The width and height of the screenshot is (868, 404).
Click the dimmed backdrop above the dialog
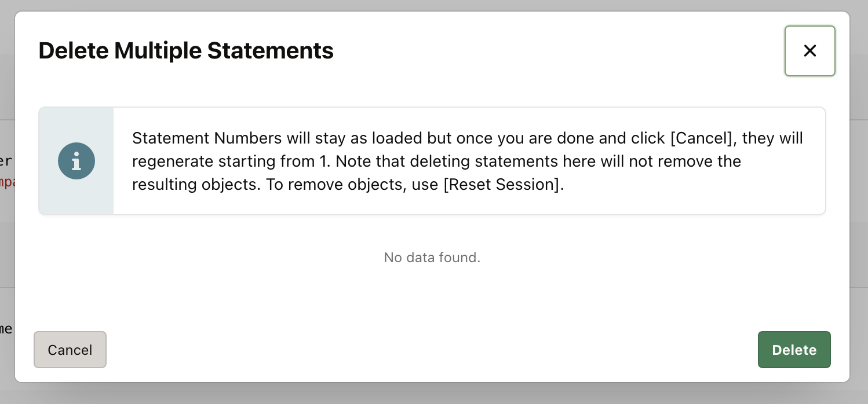[x=433, y=5]
